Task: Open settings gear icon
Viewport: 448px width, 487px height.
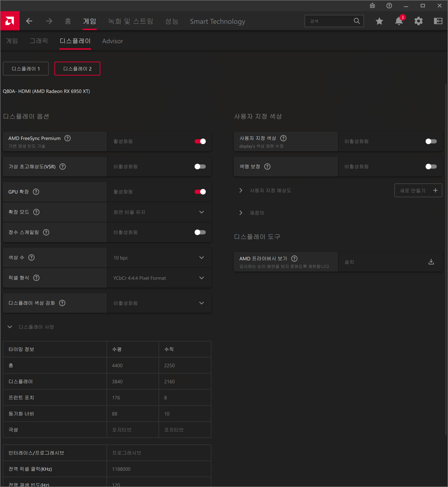Action: (x=418, y=21)
